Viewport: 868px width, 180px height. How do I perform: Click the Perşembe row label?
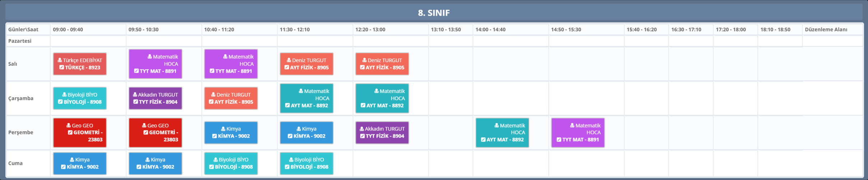[21, 132]
